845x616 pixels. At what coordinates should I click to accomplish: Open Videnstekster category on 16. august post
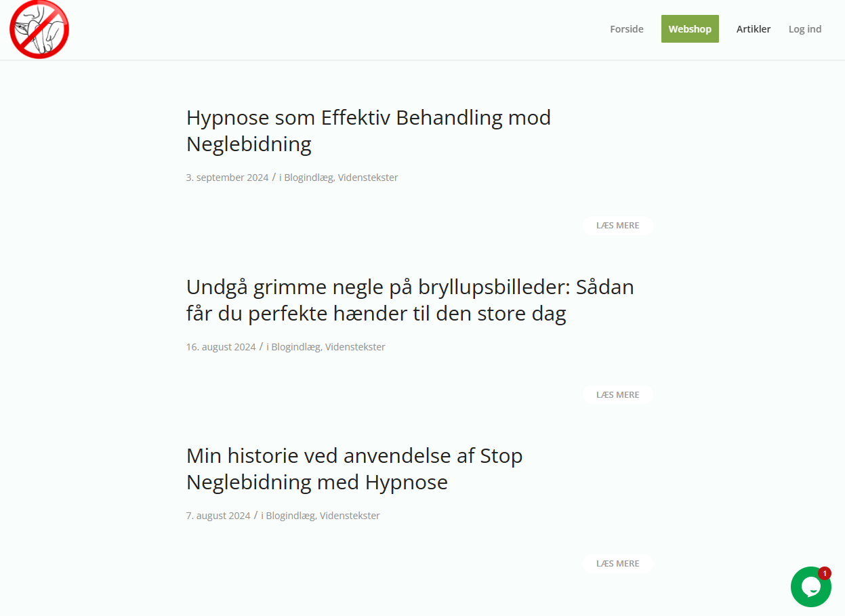click(355, 347)
